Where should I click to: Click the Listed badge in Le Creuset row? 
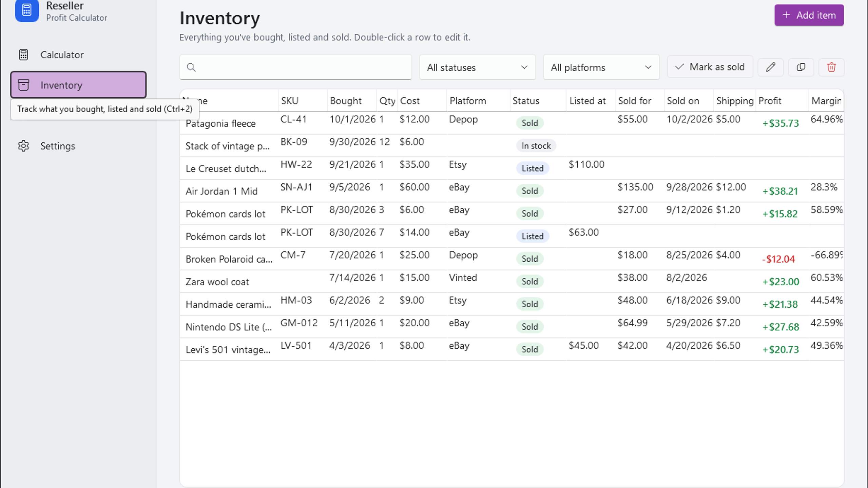533,168
